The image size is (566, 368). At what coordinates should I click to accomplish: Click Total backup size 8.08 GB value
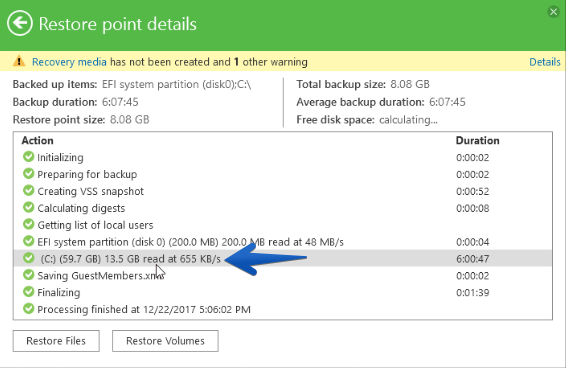(410, 84)
